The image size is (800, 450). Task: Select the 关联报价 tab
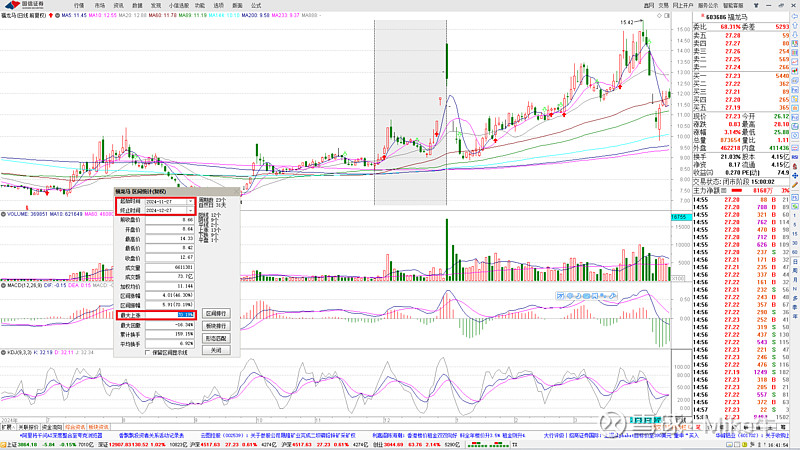pyautogui.click(x=28, y=427)
